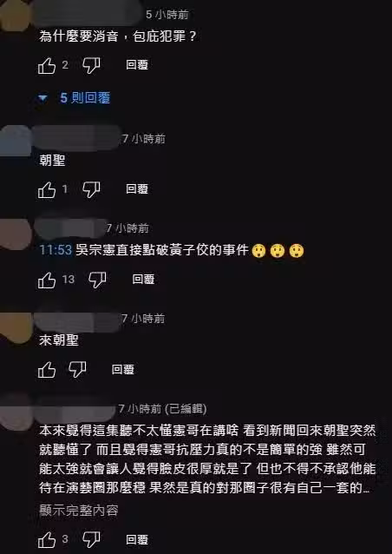This screenshot has height=554, width=392.
Task: Like the 朝聖 comment with 1 like
Action: click(47, 189)
